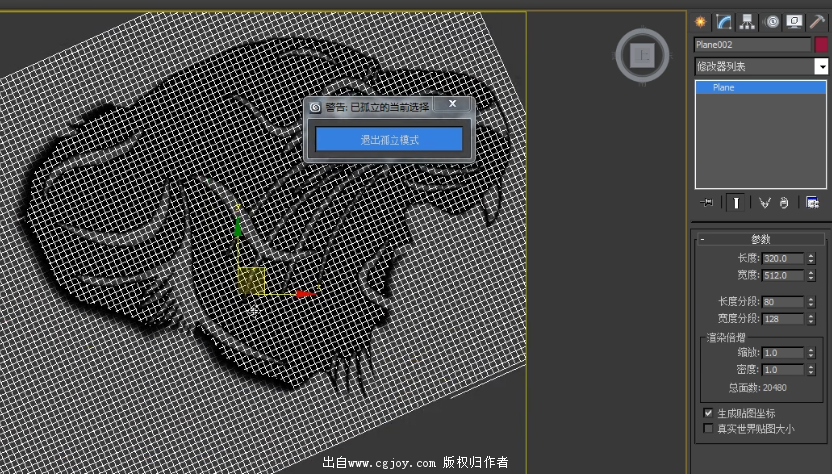Click the 长度 spinner arrows
Screen dimensions: 832x474
click(x=810, y=258)
